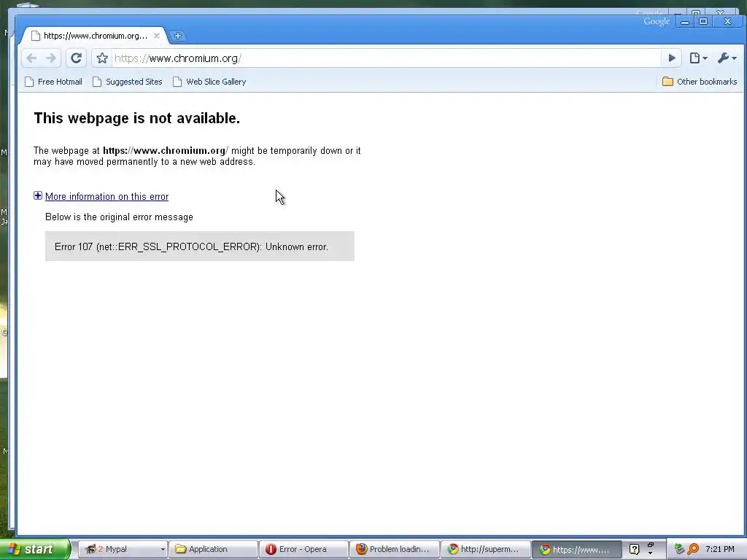This screenshot has height=560, width=747.
Task: Open the Other bookmarks folder
Action: tap(700, 82)
